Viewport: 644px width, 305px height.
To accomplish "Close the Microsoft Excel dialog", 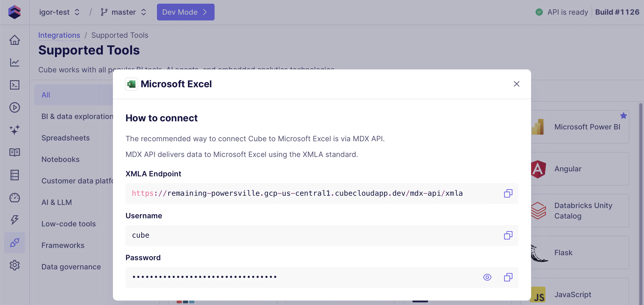I will tap(516, 84).
